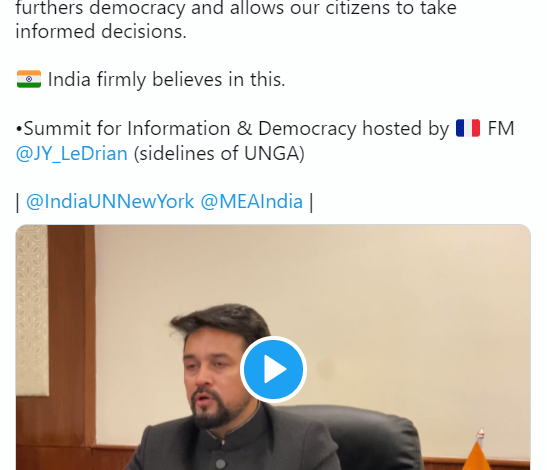The height and width of the screenshot is (470, 547).
Task: Click the France flag emoji before FM
Action: tap(468, 128)
